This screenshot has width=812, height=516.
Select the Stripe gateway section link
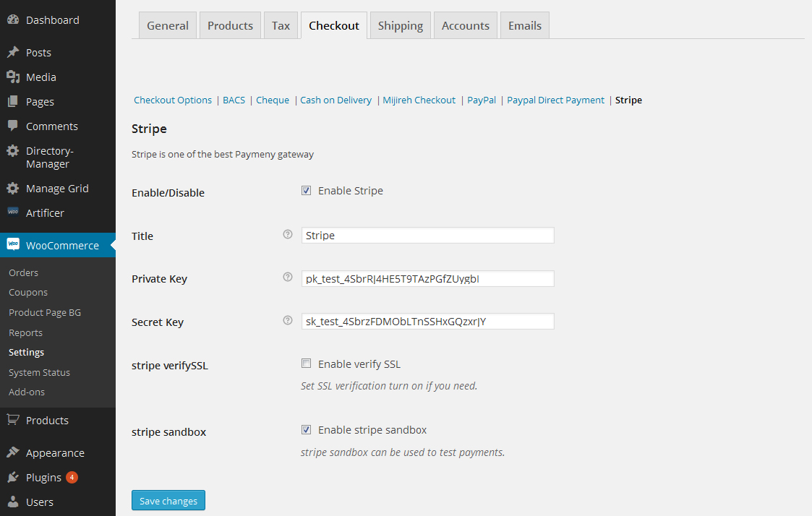(628, 100)
